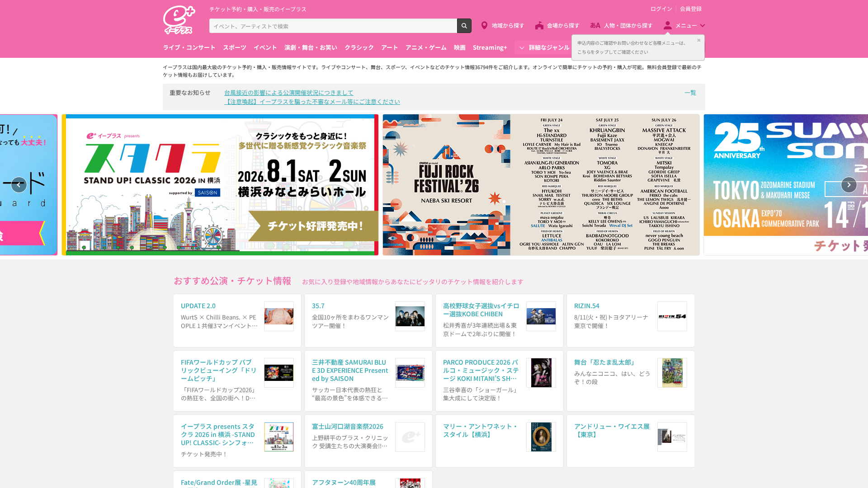The height and width of the screenshot is (488, 868).
Task: Open the イベント category
Action: (265, 47)
